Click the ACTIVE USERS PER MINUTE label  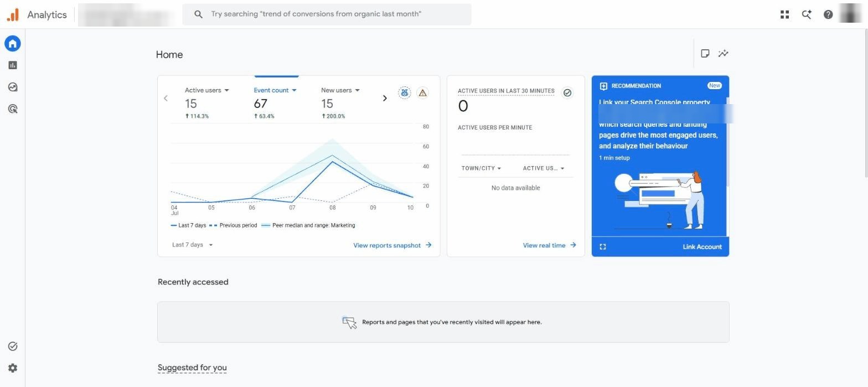pos(495,127)
